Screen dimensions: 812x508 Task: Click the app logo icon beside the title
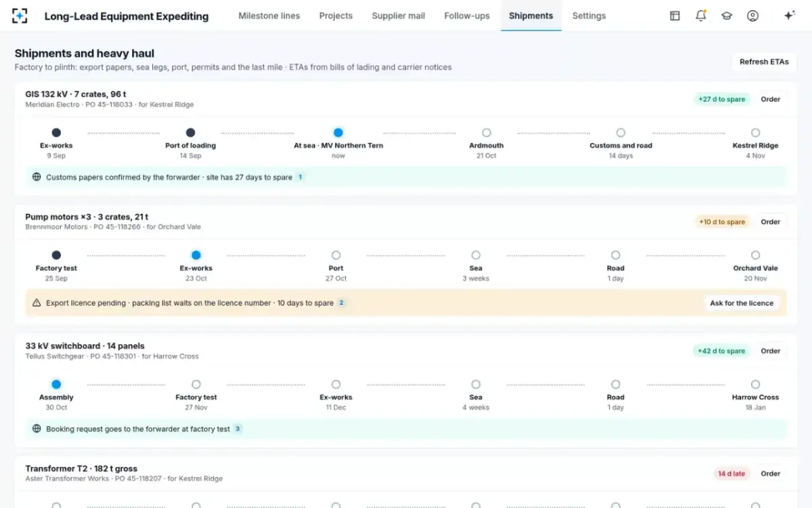click(x=20, y=16)
